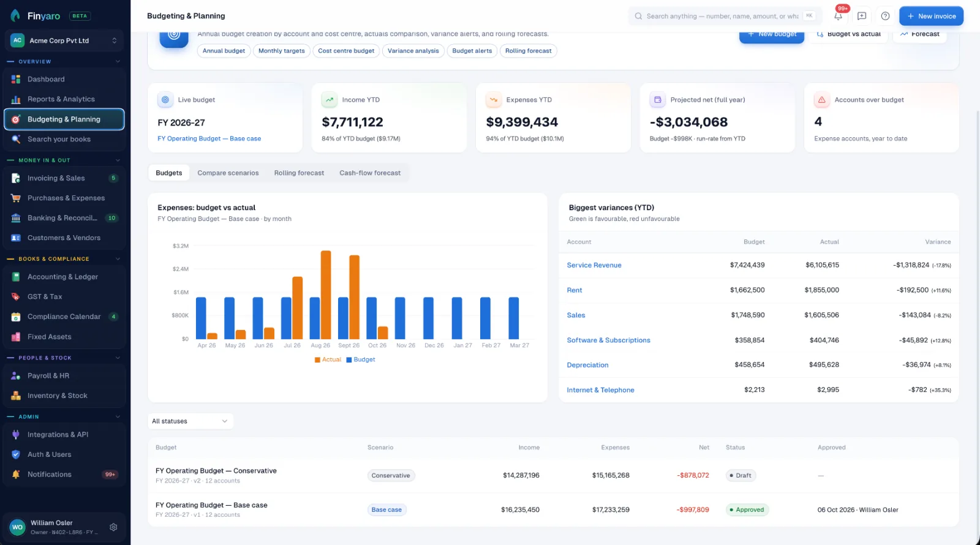The image size is (980, 545).
Task: Click the Finyaro logo
Action: point(36,16)
